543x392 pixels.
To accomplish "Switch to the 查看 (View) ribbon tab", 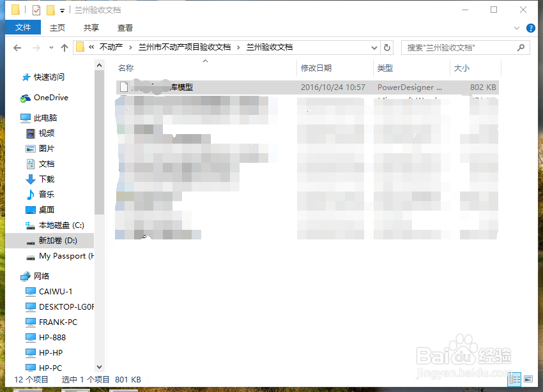I will (125, 27).
